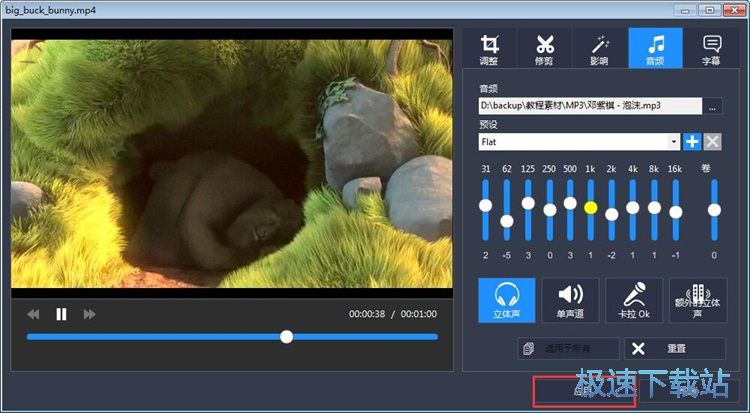Screen dimensions: 750x413
Task: Enable the 卡拉 Ok microphone mode
Action: tap(634, 300)
